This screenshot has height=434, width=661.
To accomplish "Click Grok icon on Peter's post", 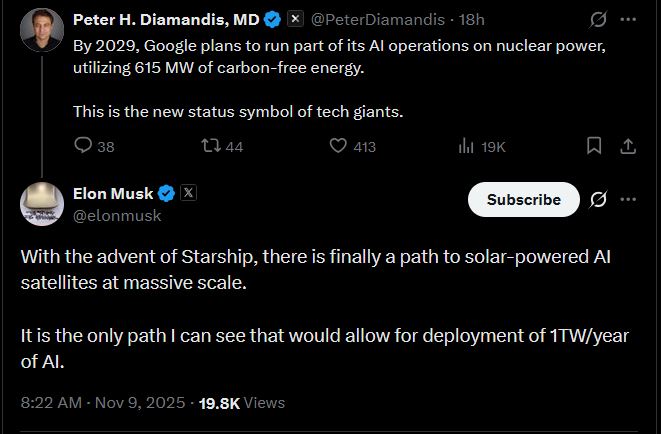I will [x=598, y=19].
